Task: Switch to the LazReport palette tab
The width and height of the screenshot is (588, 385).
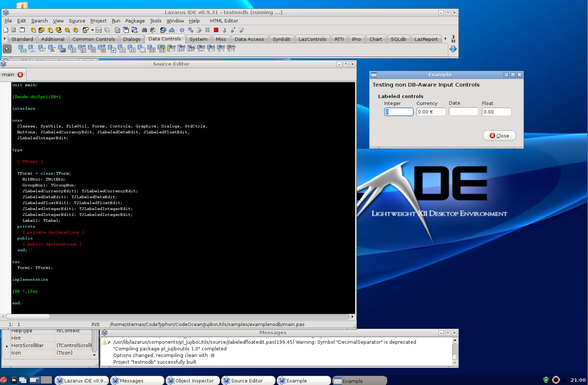Action: click(426, 39)
